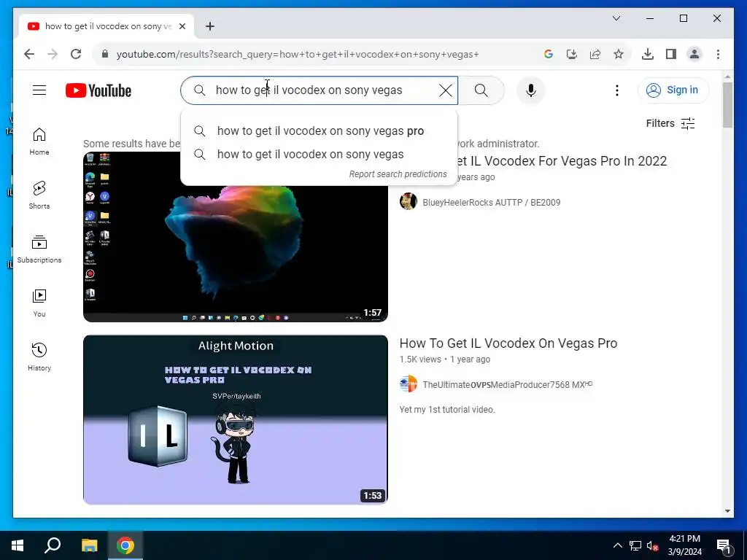Screen dimensions: 747x560
Task: Start voice search with microphone icon
Action: pyautogui.click(x=531, y=90)
